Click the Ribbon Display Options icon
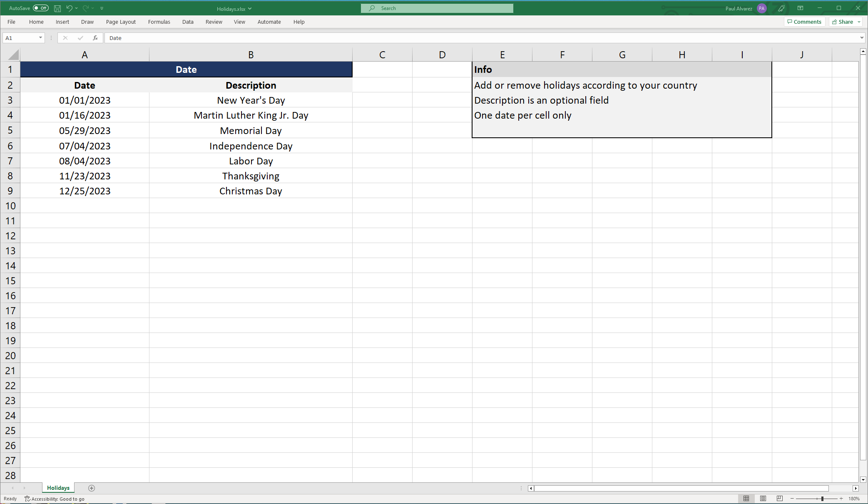 click(800, 8)
